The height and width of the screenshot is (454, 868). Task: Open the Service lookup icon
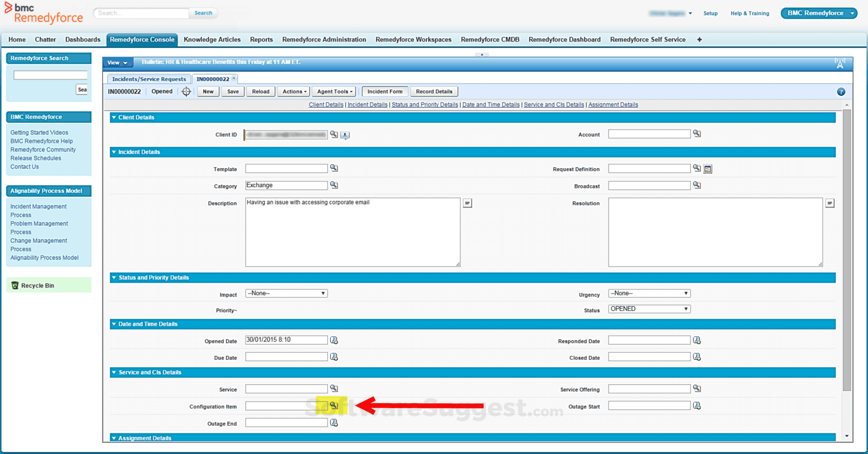click(334, 389)
